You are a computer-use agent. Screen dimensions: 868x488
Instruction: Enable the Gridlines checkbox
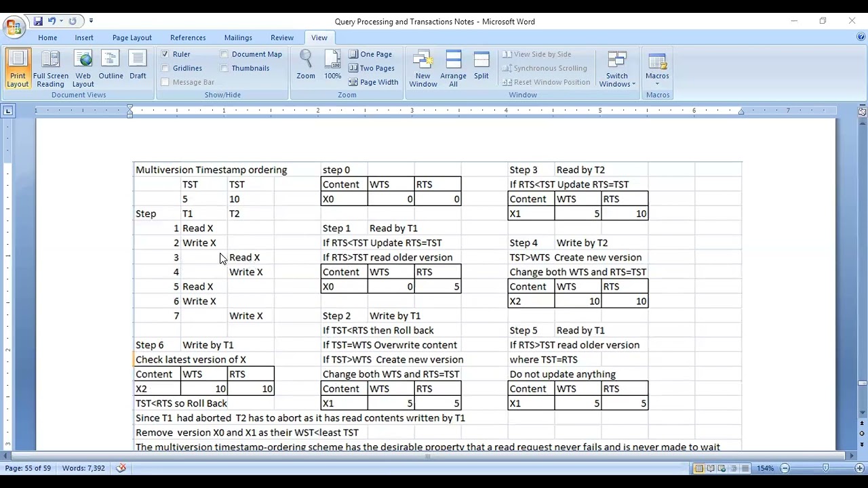tap(165, 68)
